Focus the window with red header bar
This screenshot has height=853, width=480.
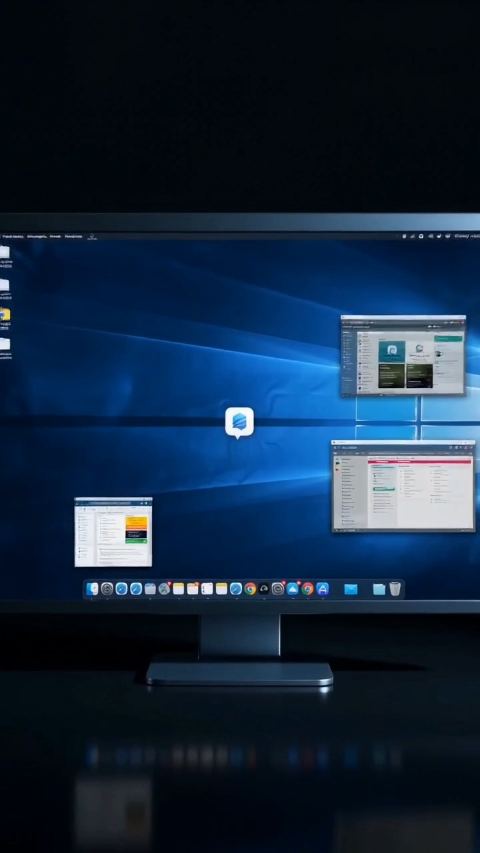click(403, 486)
